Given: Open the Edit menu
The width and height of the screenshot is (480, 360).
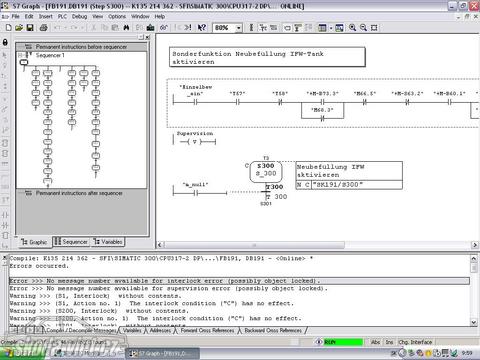Looking at the screenshot, I should click(29, 16).
